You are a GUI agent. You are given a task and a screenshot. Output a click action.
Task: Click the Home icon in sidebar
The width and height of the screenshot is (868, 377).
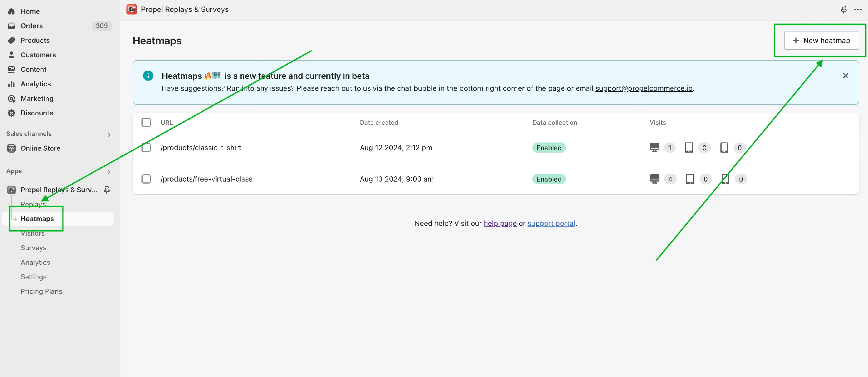click(12, 11)
